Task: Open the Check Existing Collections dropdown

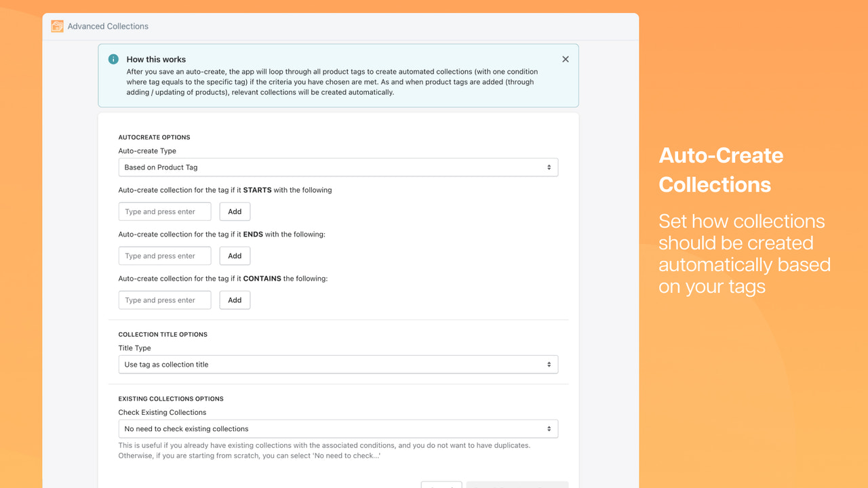Action: pyautogui.click(x=338, y=428)
